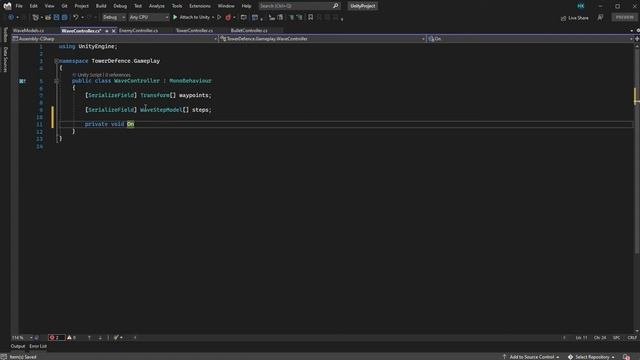Click the Save All toolbar icon
Image resolution: width=640 pixels, height=360 pixels.
[64, 18]
